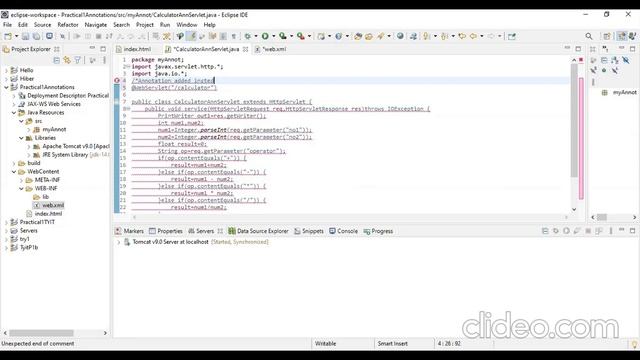Viewport: 640px width, 360px height.
Task: Click the Back navigation arrow icon
Action: pos(473,36)
